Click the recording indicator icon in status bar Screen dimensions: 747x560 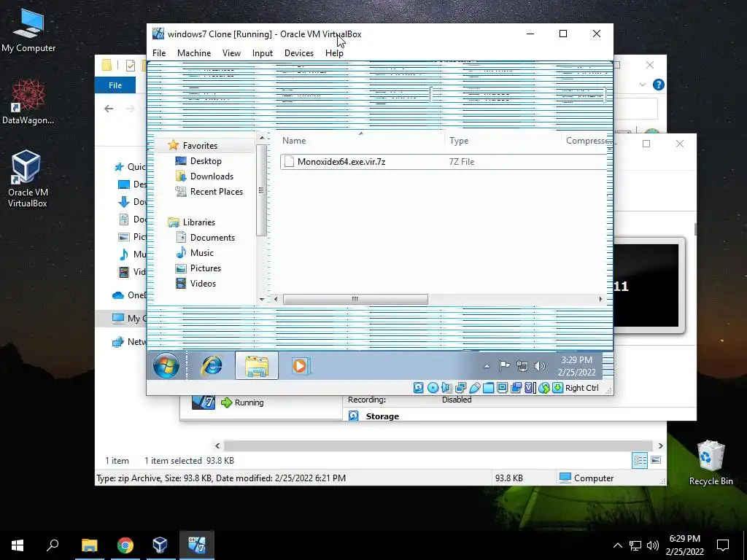point(516,388)
